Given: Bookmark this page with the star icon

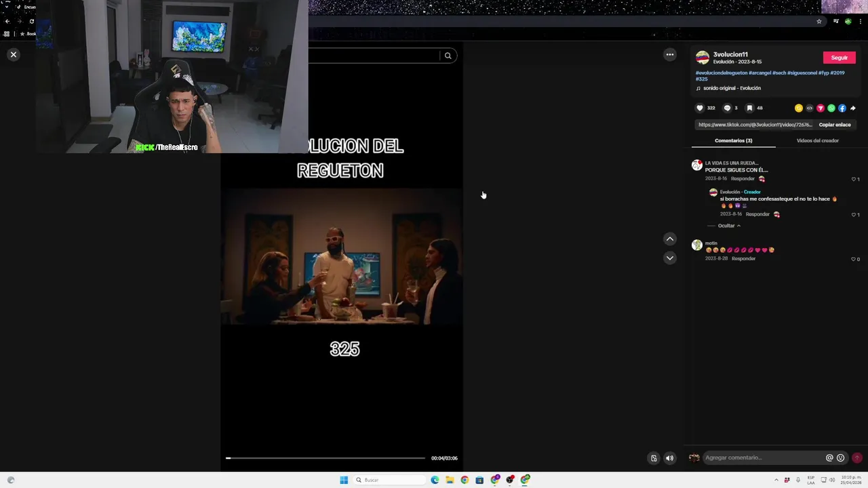Looking at the screenshot, I should click(819, 21).
